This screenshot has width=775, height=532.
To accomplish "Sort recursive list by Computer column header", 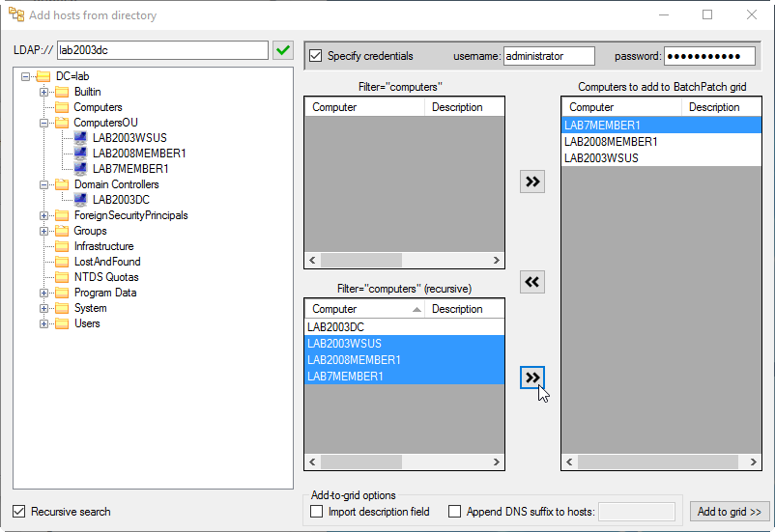I will [x=364, y=309].
